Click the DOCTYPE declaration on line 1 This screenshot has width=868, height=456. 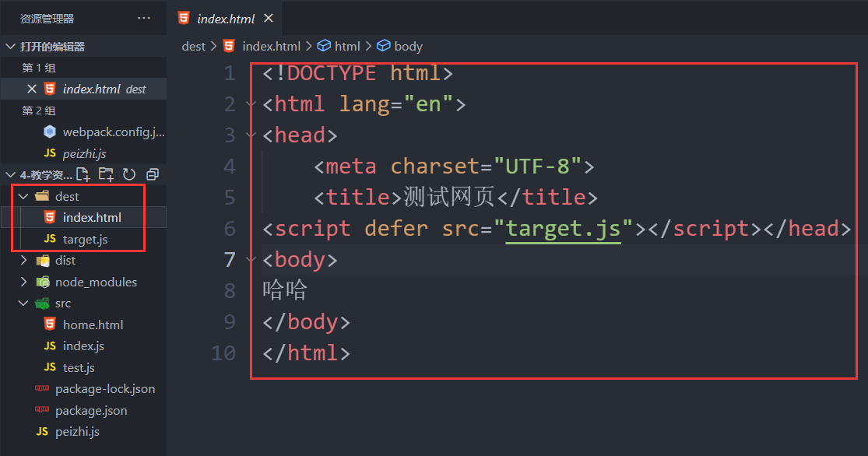(x=357, y=73)
